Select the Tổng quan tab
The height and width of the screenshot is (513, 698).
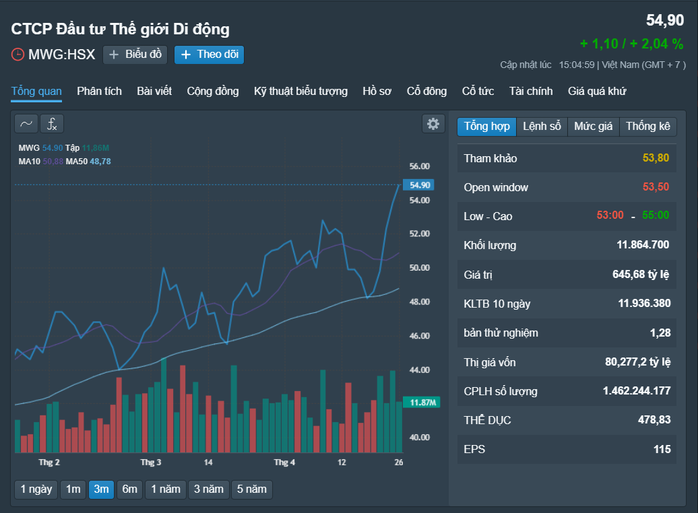(37, 91)
